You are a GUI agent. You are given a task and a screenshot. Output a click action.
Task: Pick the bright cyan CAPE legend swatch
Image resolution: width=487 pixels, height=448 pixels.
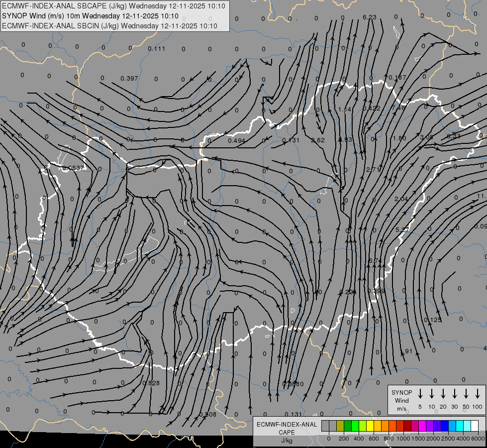pyautogui.click(x=460, y=426)
